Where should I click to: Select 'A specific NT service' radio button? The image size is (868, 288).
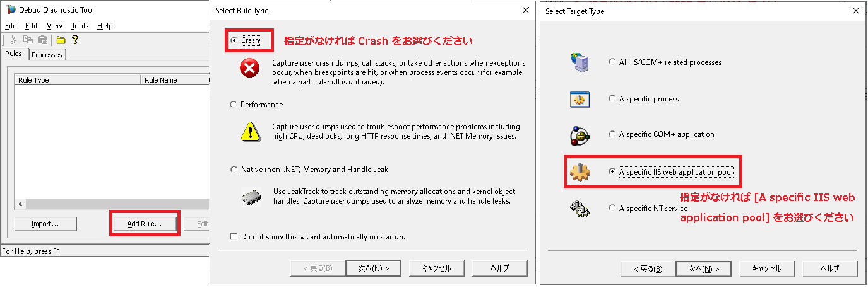point(612,208)
